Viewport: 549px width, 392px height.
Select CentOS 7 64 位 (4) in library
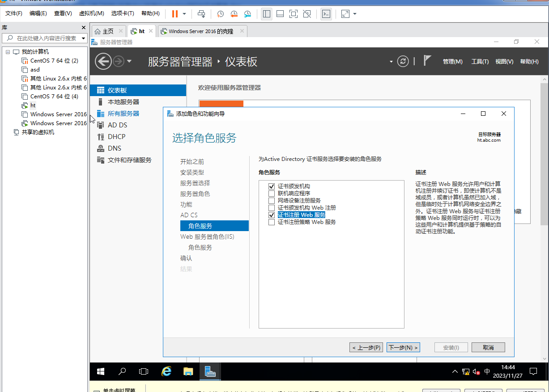[x=54, y=97]
